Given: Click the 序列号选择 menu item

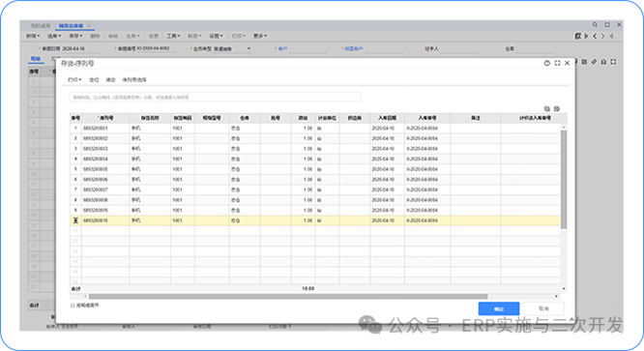Looking at the screenshot, I should tap(133, 79).
